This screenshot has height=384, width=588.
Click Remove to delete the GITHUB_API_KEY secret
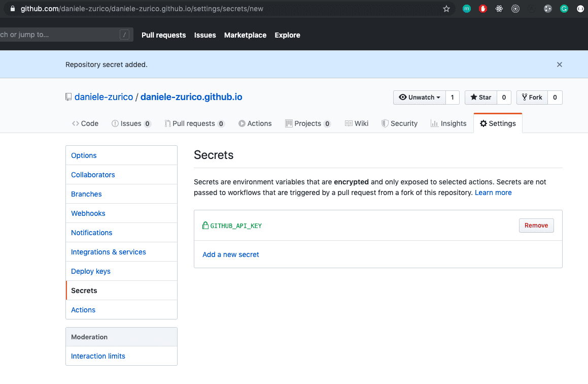tap(536, 225)
